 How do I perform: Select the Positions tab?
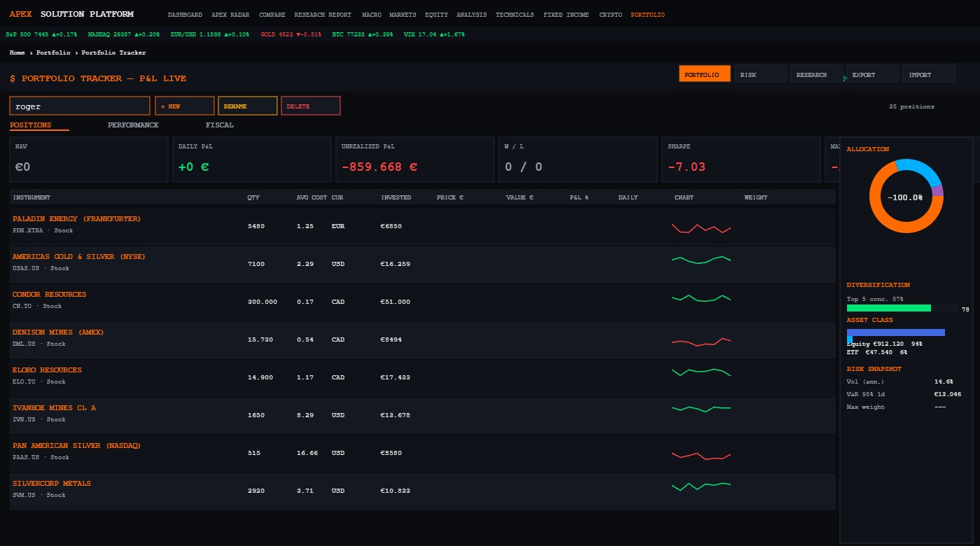pos(31,125)
